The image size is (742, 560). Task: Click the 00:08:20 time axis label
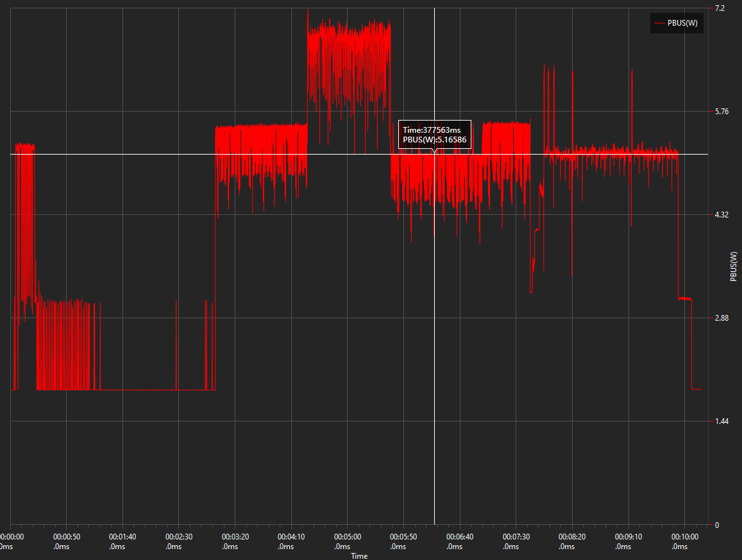(x=572, y=537)
